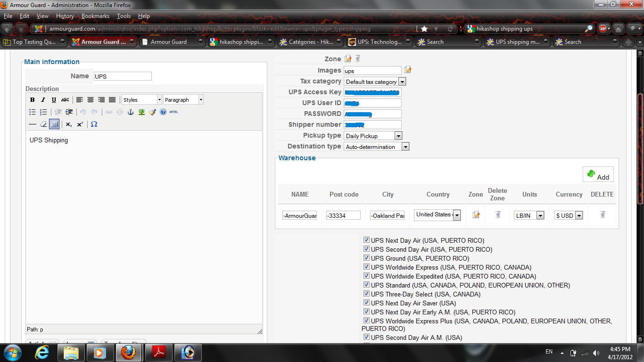Choose an image beside the Images field
The width and height of the screenshot is (644, 362).
coord(408,70)
